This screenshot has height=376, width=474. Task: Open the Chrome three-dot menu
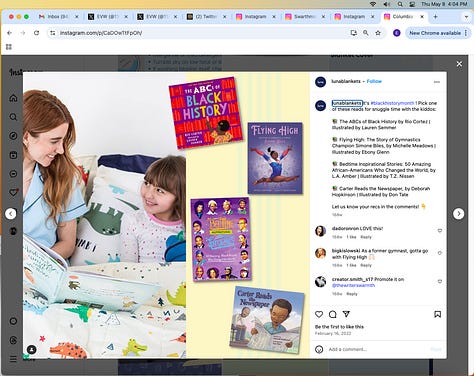466,33
